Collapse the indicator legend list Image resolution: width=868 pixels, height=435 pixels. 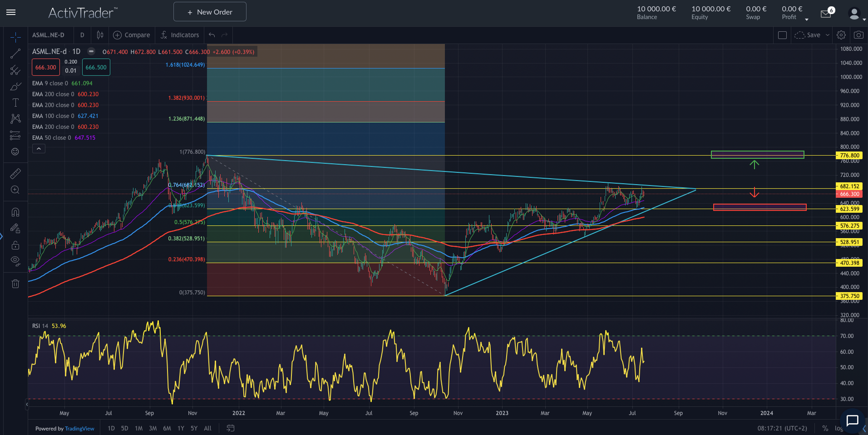click(39, 149)
